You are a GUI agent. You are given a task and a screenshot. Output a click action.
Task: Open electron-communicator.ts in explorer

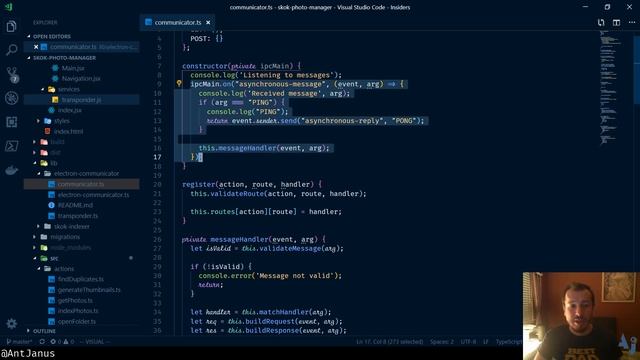tap(93, 195)
